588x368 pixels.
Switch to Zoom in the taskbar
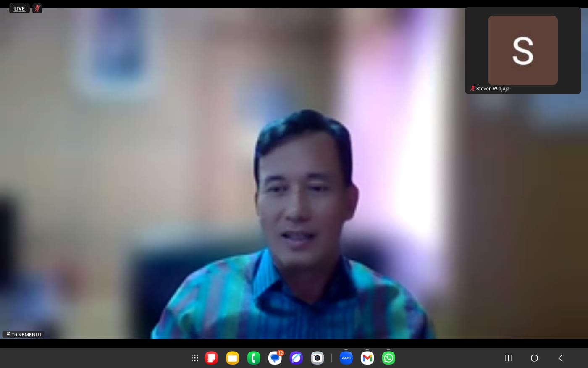[x=346, y=358]
